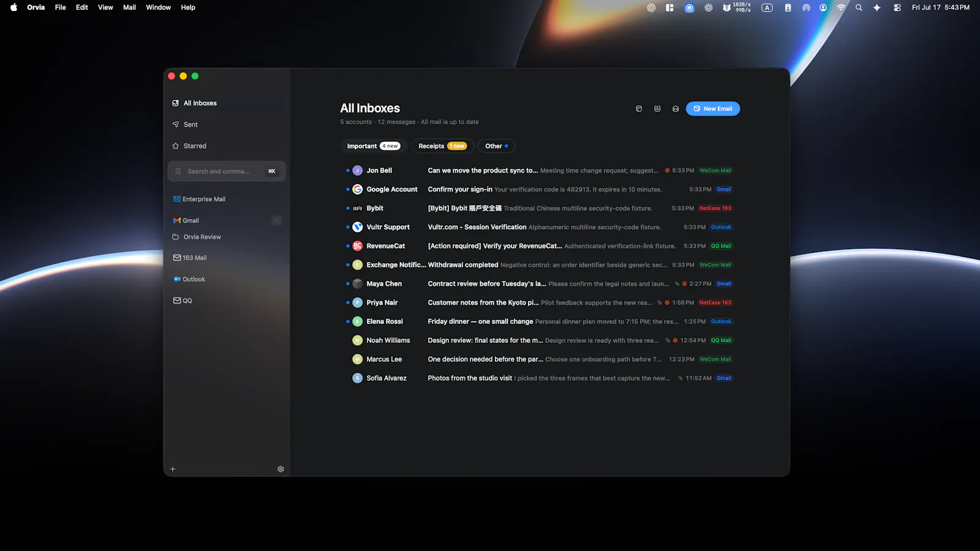Click NetEase 163 tag on Bybit row
The image size is (980, 551).
pyautogui.click(x=715, y=208)
